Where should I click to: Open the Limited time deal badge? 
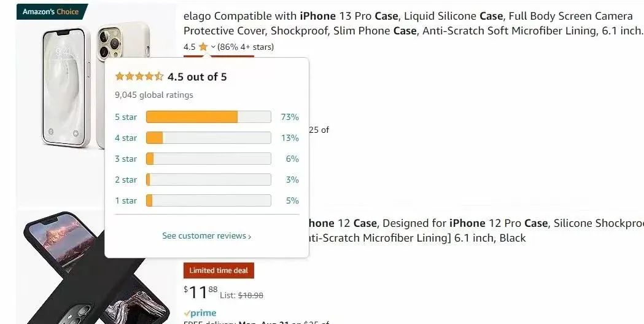pyautogui.click(x=219, y=271)
